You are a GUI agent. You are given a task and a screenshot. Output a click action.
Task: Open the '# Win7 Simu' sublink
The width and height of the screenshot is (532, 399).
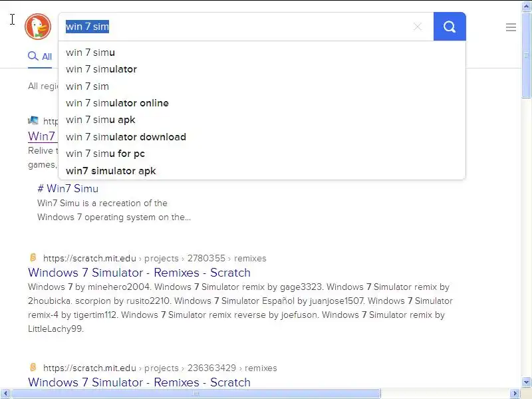pos(68,188)
